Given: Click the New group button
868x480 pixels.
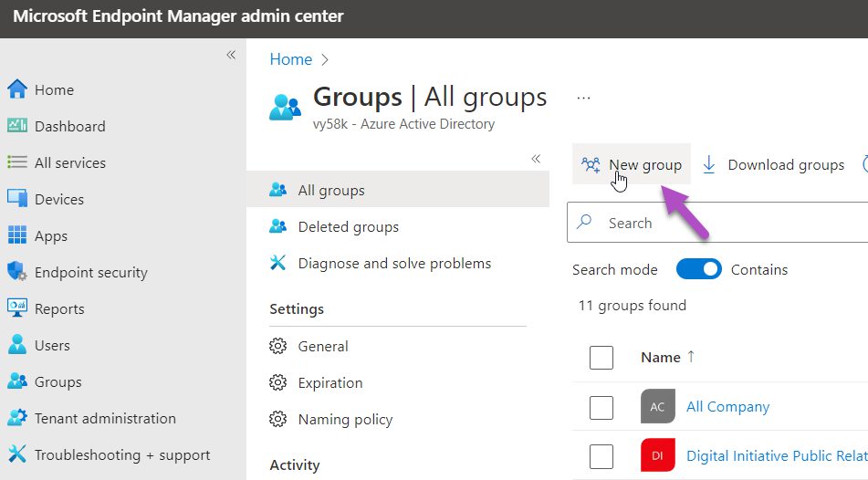Looking at the screenshot, I should coord(632,164).
